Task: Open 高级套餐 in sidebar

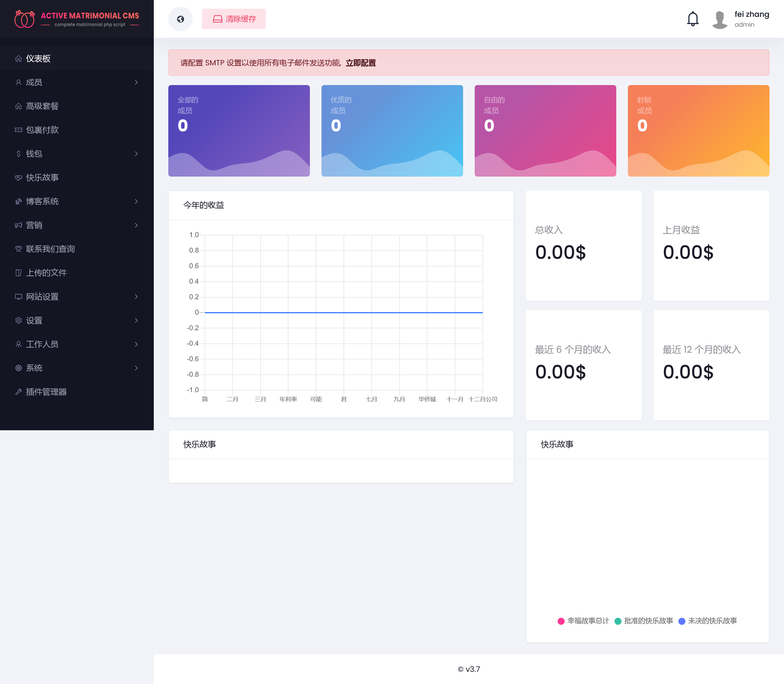Action: click(x=42, y=106)
